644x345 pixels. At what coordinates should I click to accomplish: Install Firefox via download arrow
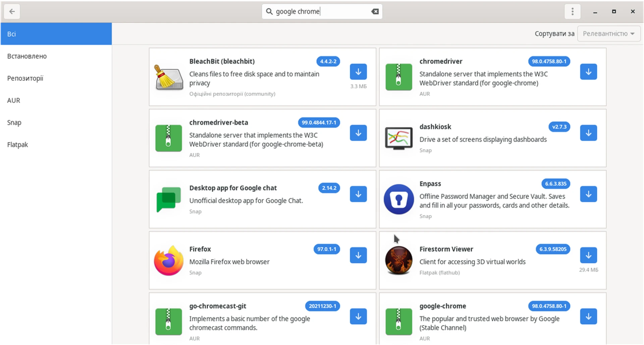[x=358, y=255]
